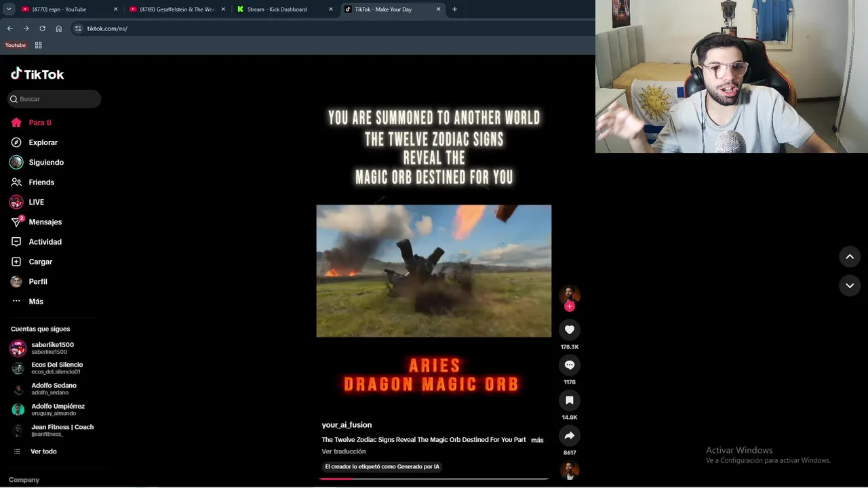The width and height of the screenshot is (868, 488).
Task: Open the comments bubble icon
Action: [x=570, y=365]
